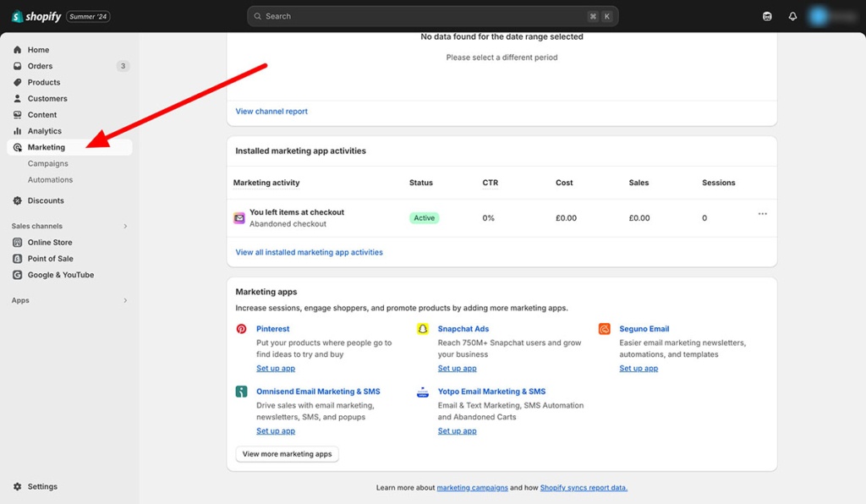Click the Customers person icon

pyautogui.click(x=19, y=98)
